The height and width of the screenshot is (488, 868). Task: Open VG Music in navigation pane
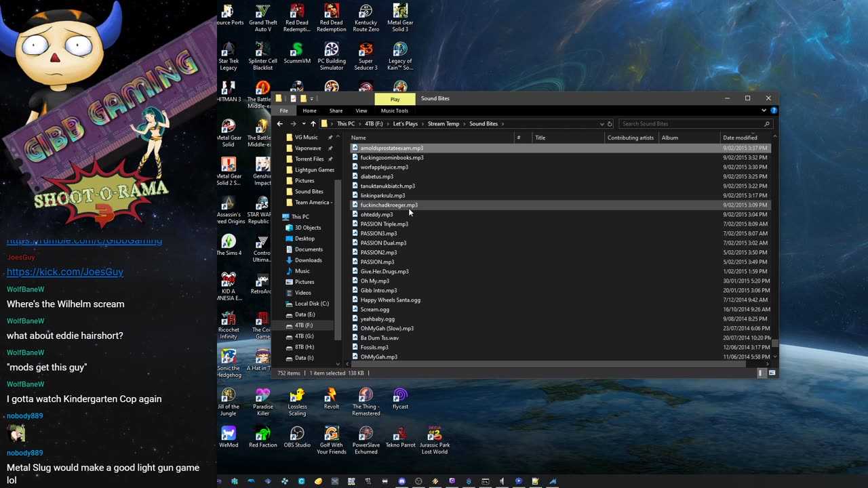306,138
